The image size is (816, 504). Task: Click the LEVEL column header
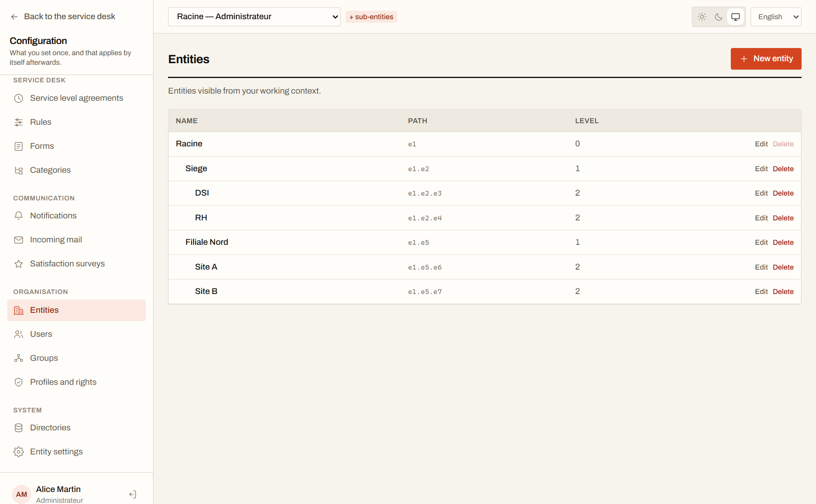(x=587, y=121)
